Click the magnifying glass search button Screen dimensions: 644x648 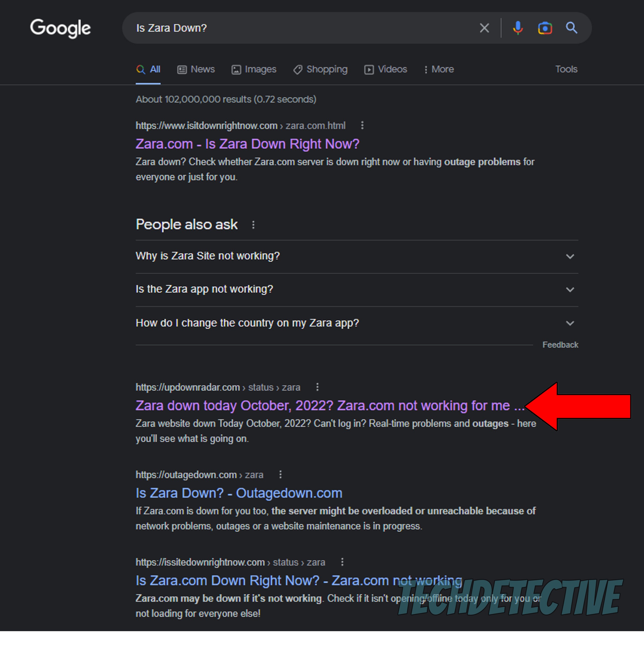[x=572, y=28]
